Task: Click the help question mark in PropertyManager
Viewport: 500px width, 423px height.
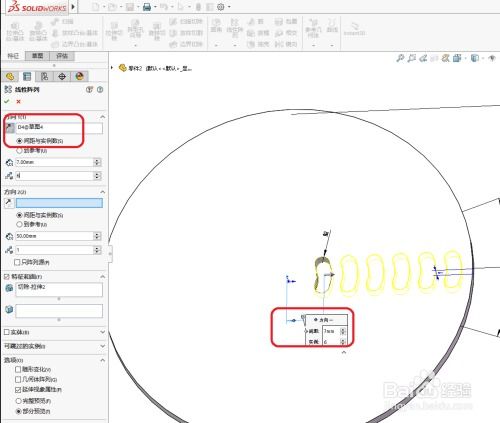Action: click(100, 89)
